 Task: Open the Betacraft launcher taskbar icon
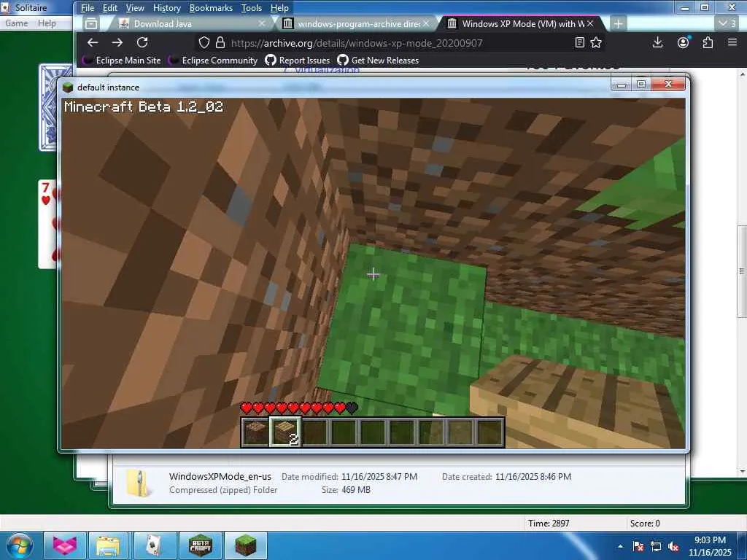pos(200,545)
